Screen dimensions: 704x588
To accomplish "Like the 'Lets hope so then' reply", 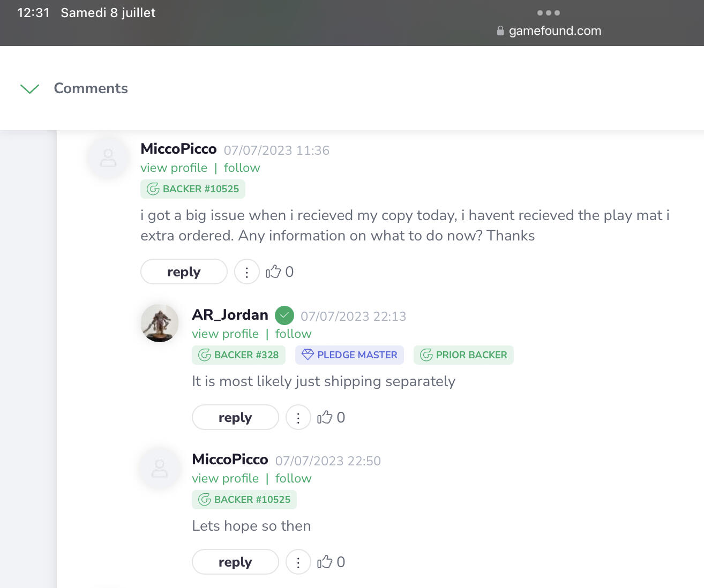I will coord(325,562).
